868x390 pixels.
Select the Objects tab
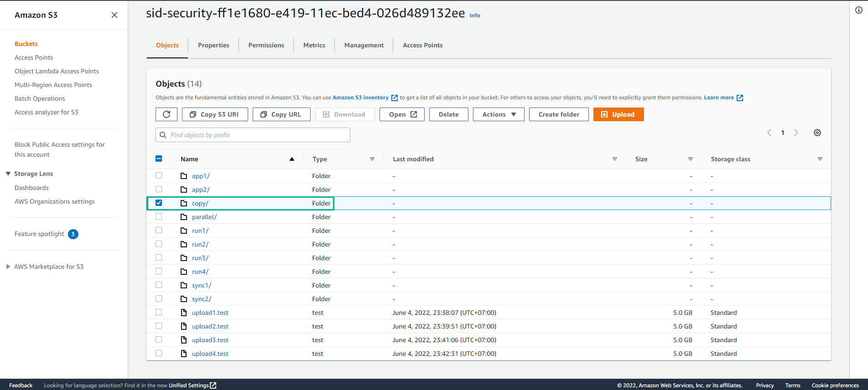click(x=167, y=45)
